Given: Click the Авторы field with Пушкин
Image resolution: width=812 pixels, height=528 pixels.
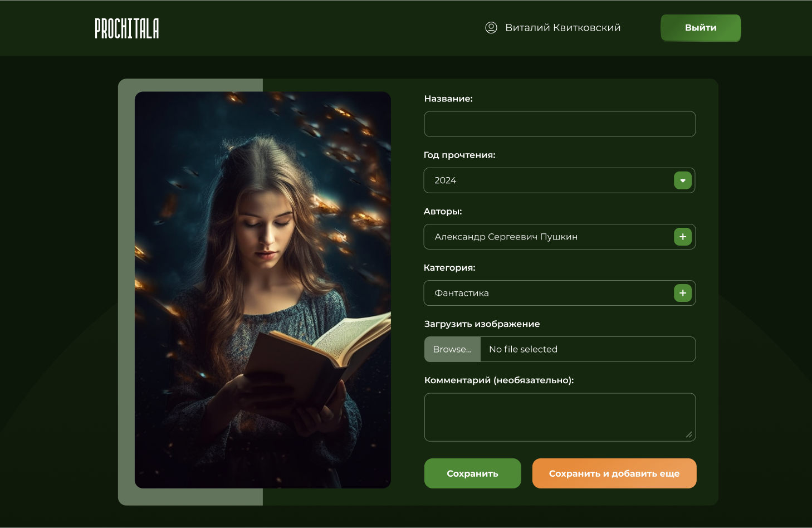Looking at the screenshot, I should [x=560, y=237].
